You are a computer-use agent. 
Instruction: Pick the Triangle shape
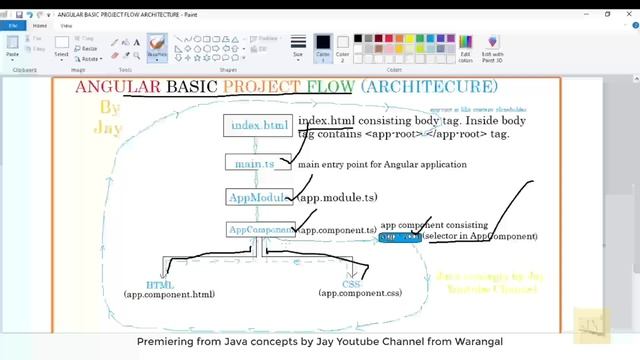pyautogui.click(x=236, y=39)
